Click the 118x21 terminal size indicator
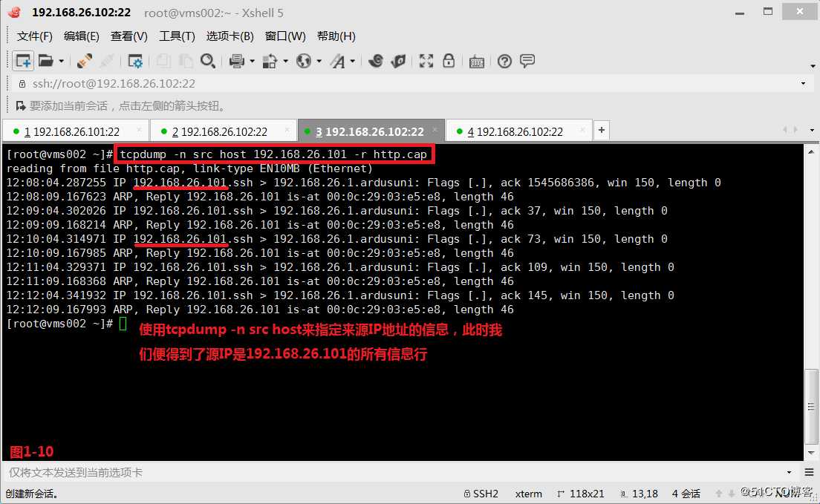 point(581,494)
